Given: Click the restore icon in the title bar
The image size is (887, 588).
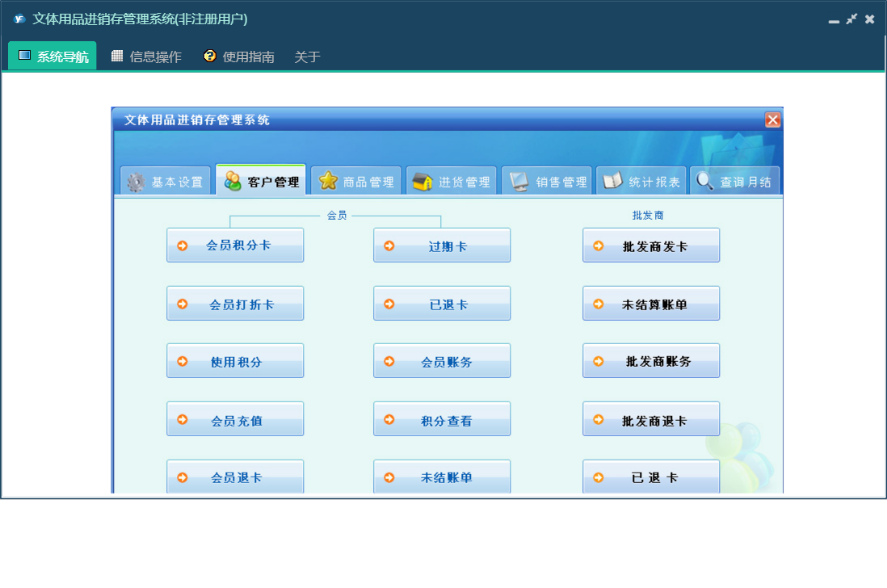Looking at the screenshot, I should click(x=851, y=19).
